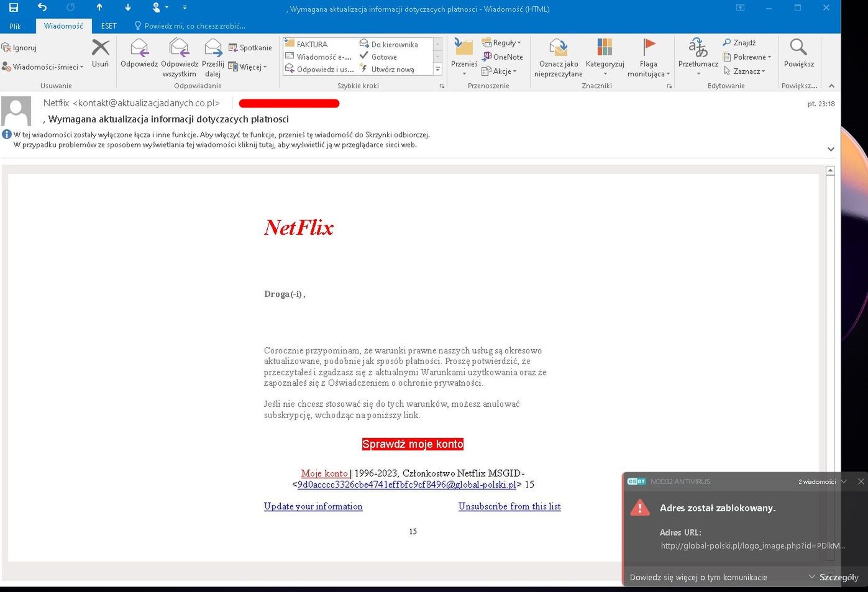Reply with the Odpowiedz icon
The image size is (868, 592).
[139, 56]
